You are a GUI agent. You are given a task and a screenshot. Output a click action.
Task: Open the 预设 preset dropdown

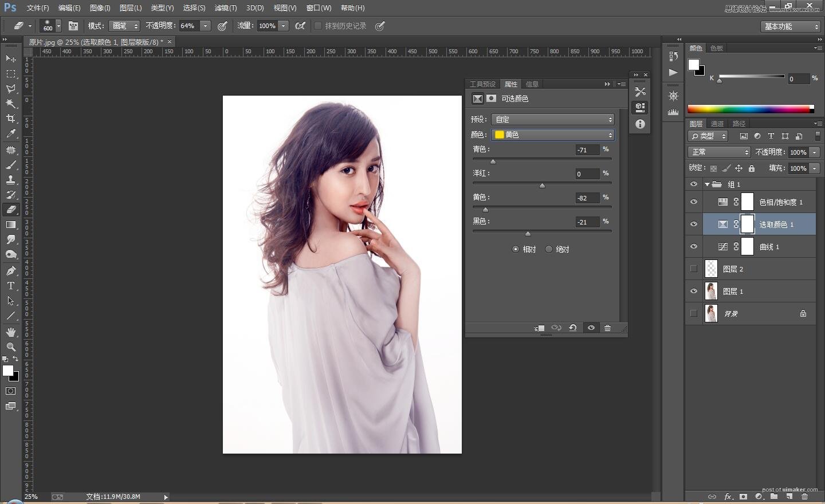553,119
